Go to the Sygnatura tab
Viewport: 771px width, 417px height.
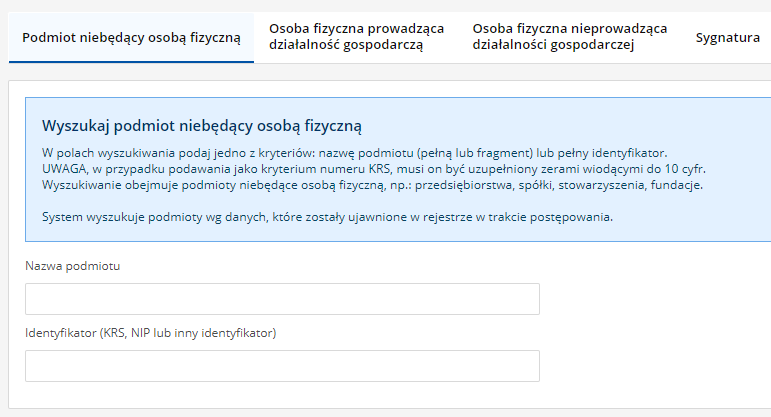728,38
